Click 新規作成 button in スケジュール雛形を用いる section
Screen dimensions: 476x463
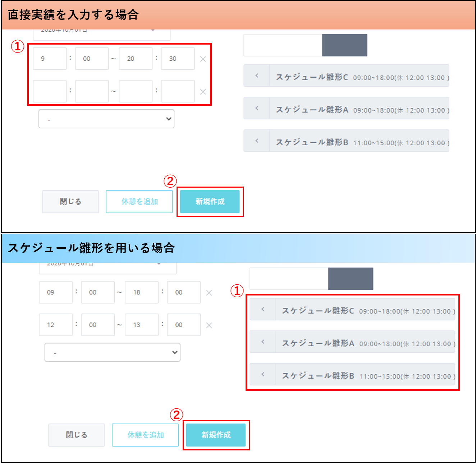coord(216,435)
